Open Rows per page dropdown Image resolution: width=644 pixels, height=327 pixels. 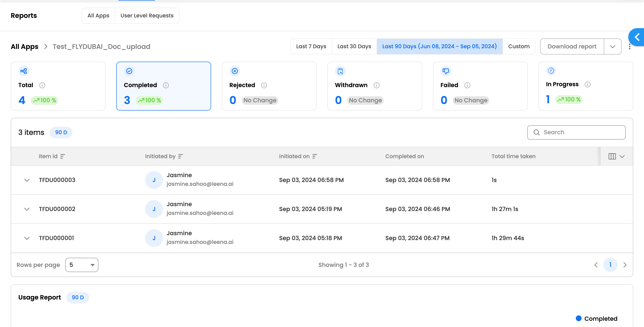click(x=82, y=265)
